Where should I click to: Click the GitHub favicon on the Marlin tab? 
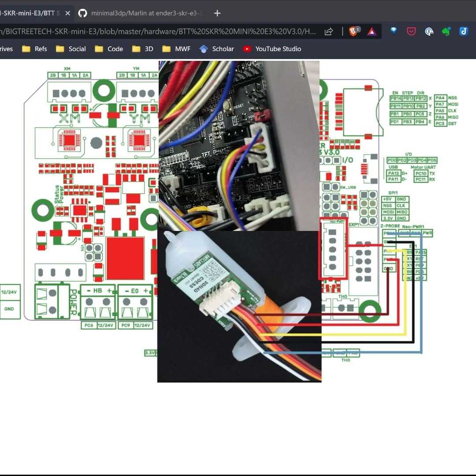82,13
